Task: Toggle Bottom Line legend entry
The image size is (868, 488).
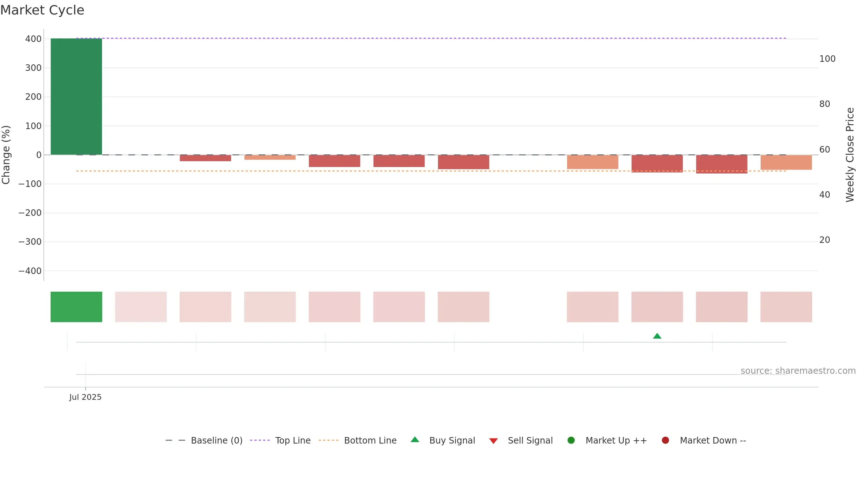Action: pos(358,440)
